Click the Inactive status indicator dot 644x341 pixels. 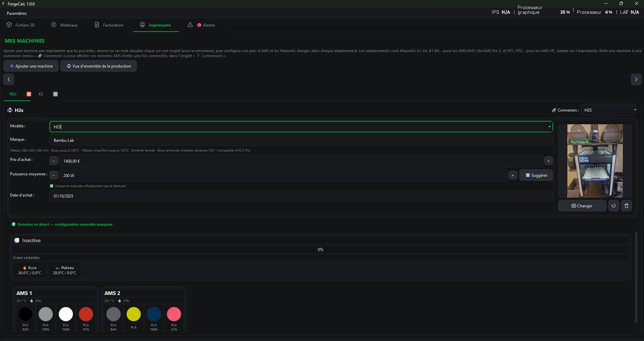[17, 241]
